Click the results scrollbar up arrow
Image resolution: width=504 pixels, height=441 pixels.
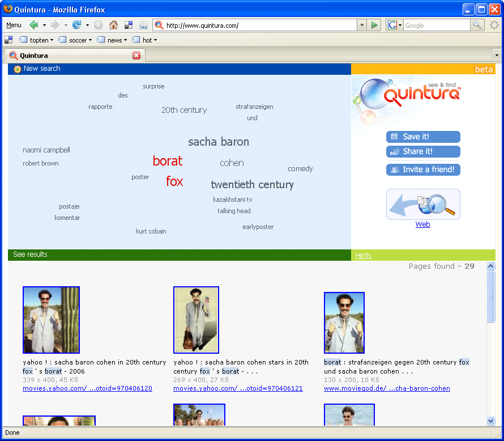tap(490, 266)
